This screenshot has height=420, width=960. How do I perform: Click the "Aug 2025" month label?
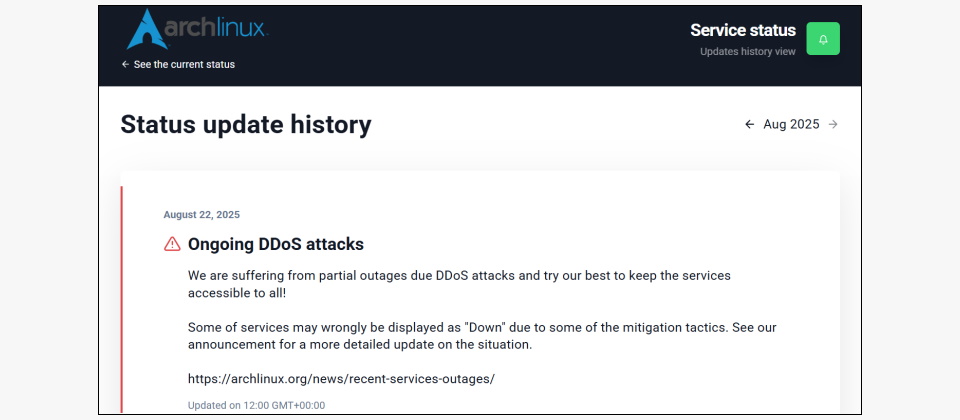pyautogui.click(x=791, y=125)
